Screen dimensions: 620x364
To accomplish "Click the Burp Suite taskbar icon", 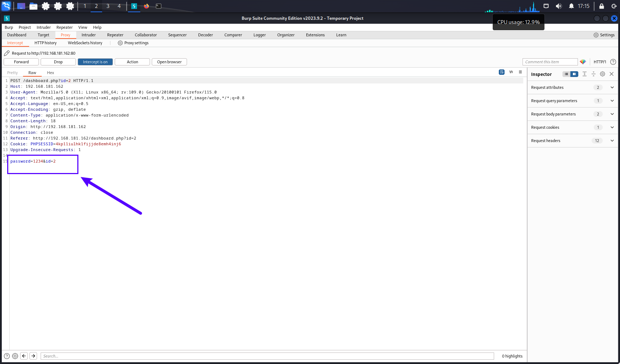I will click(x=134, y=6).
